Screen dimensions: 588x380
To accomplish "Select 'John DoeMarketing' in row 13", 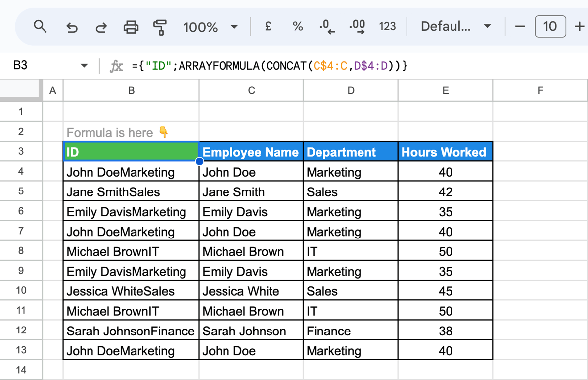I will click(131, 350).
